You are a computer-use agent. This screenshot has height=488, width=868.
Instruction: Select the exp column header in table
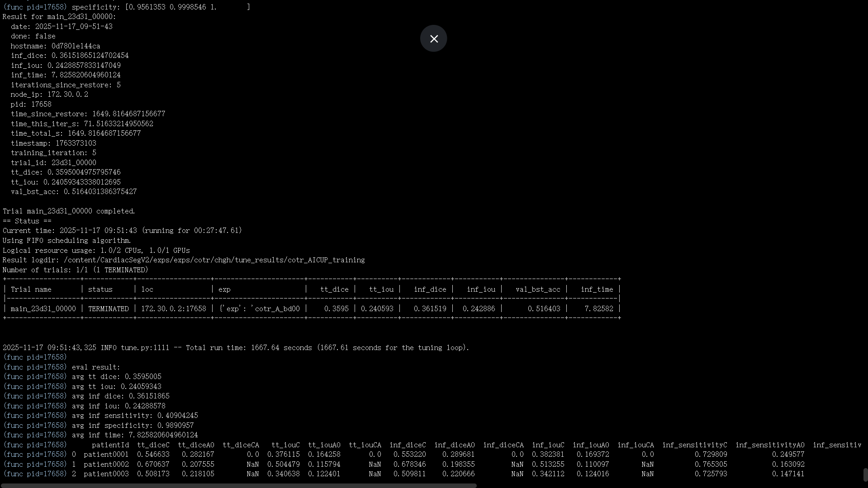225,289
